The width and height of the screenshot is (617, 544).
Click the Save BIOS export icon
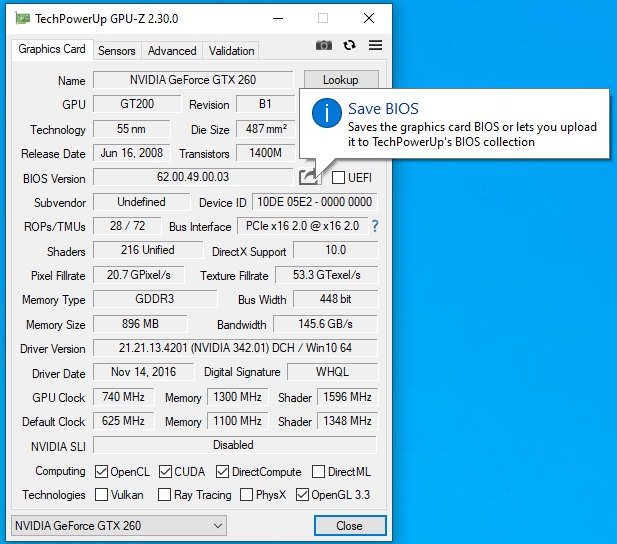pyautogui.click(x=309, y=177)
